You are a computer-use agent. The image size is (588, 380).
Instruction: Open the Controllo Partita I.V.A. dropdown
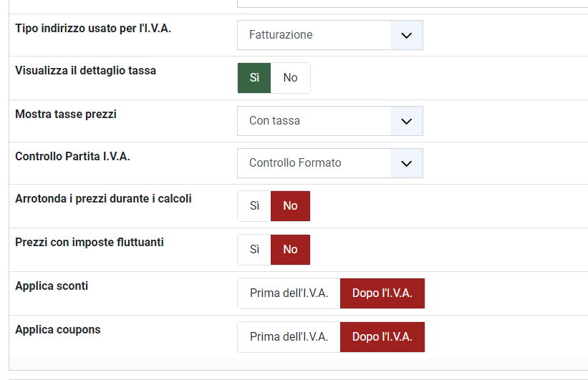click(x=315, y=163)
